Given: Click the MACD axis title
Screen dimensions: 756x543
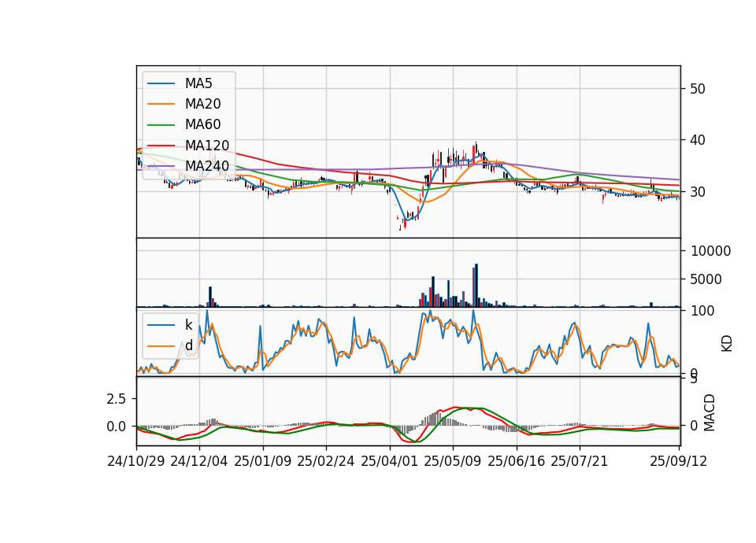Looking at the screenshot, I should [x=710, y=412].
